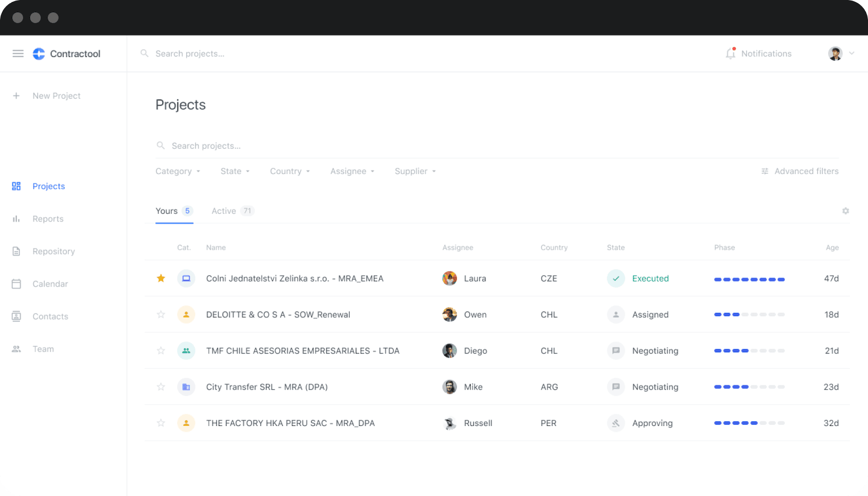Image resolution: width=868 pixels, height=496 pixels.
Task: Click the Negotiating chat icon for City Transfer
Action: [x=616, y=387]
